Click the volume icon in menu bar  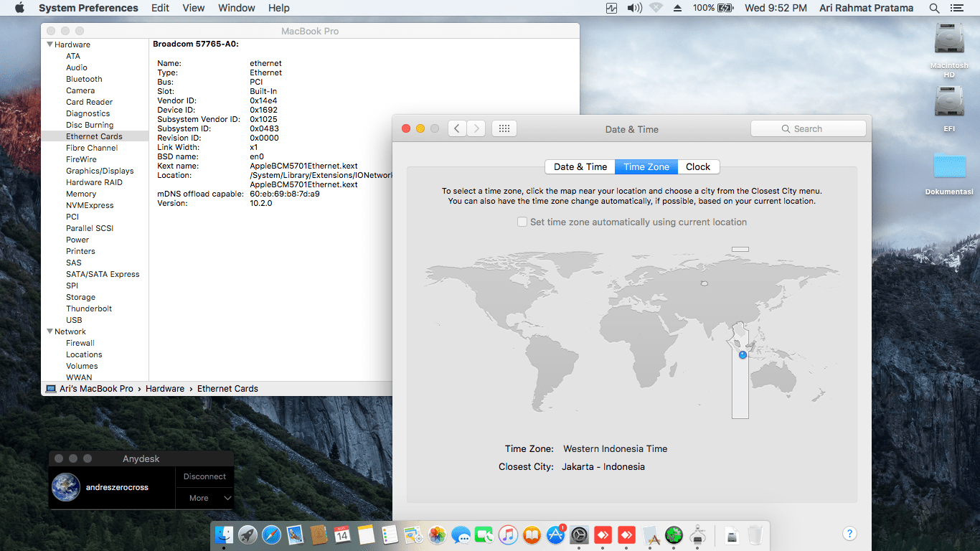click(x=634, y=8)
